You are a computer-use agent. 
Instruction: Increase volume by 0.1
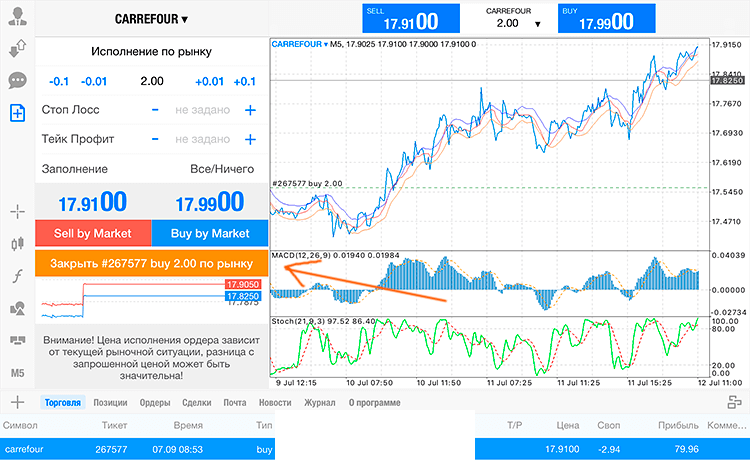click(244, 81)
